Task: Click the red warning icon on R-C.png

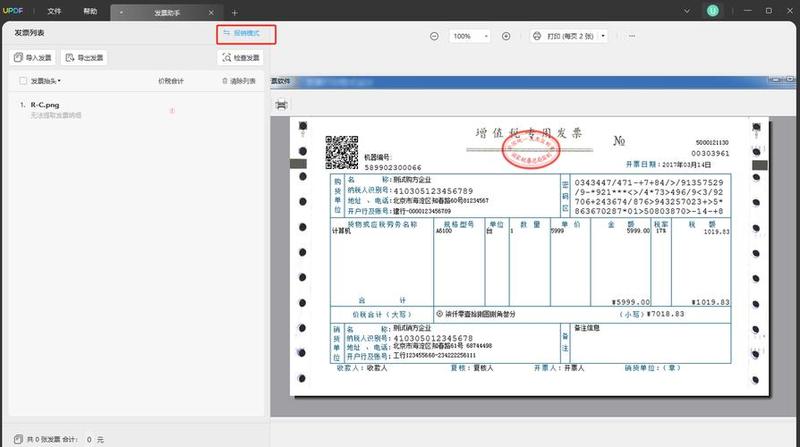Action: [172, 110]
